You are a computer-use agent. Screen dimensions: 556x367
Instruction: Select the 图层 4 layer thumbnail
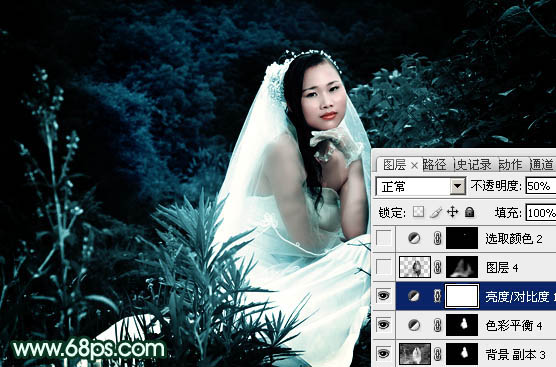pyautogui.click(x=415, y=267)
